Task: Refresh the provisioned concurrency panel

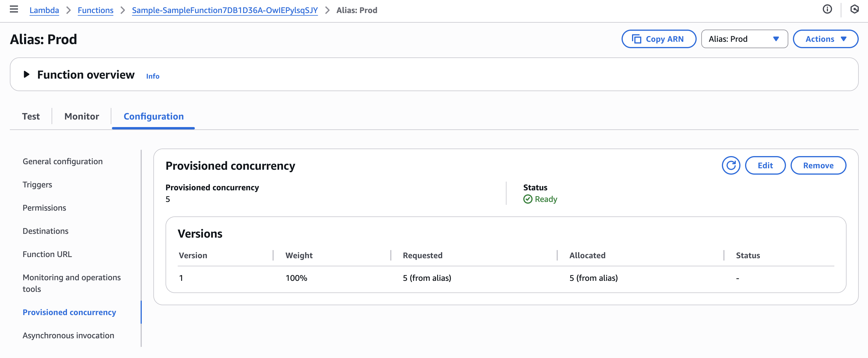Action: [x=731, y=166]
